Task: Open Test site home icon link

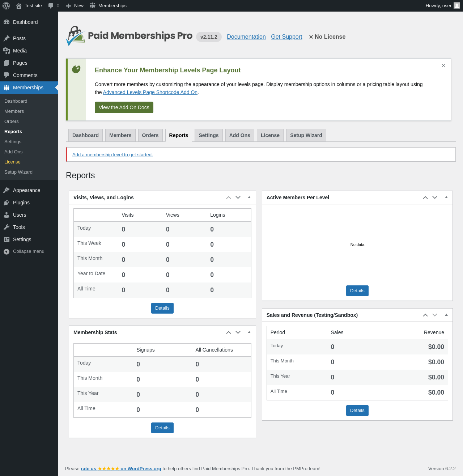Action: pyautogui.click(x=19, y=6)
